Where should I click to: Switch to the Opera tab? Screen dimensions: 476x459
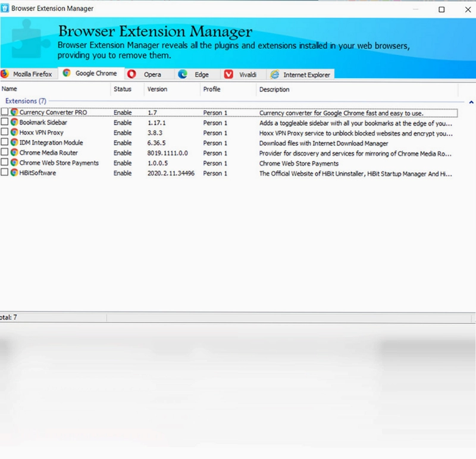pos(149,74)
